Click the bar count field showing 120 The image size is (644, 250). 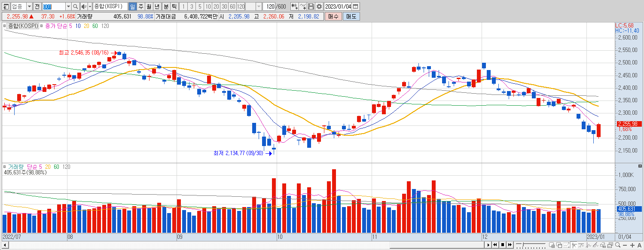269,6
